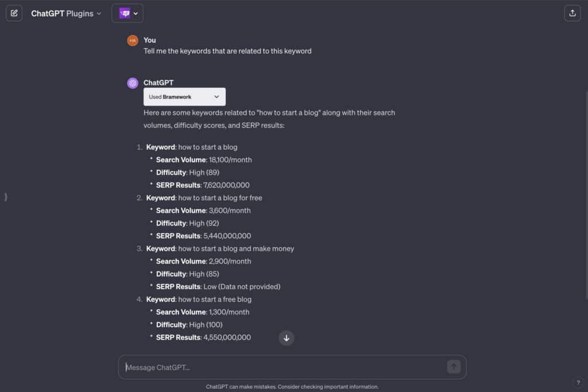The image size is (588, 392).
Task: Open the ChatGPT Plugins model dropdown
Action: (66, 14)
